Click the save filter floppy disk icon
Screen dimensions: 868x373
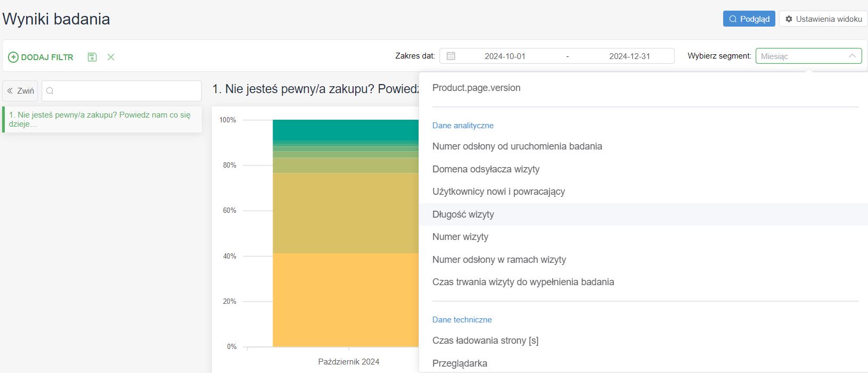92,57
